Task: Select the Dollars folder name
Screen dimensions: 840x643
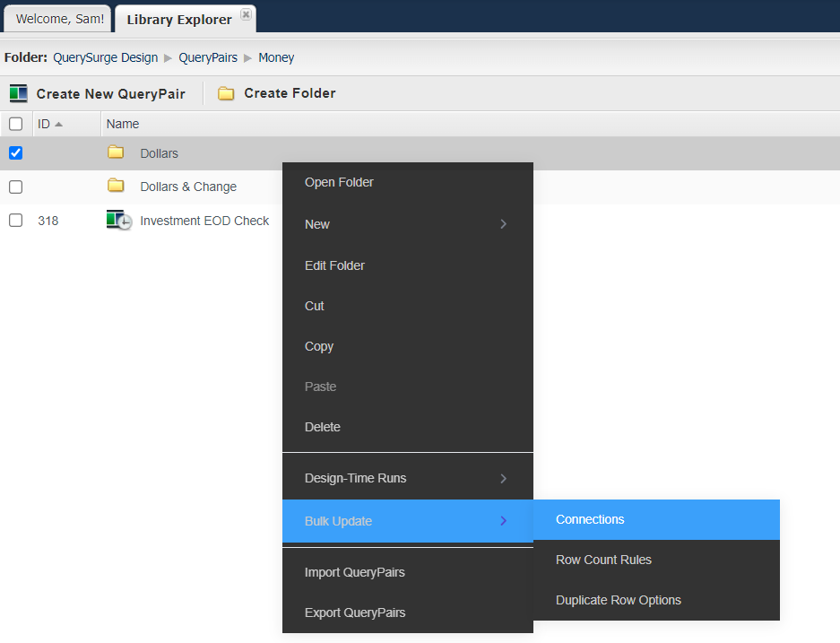Action: pyautogui.click(x=159, y=153)
